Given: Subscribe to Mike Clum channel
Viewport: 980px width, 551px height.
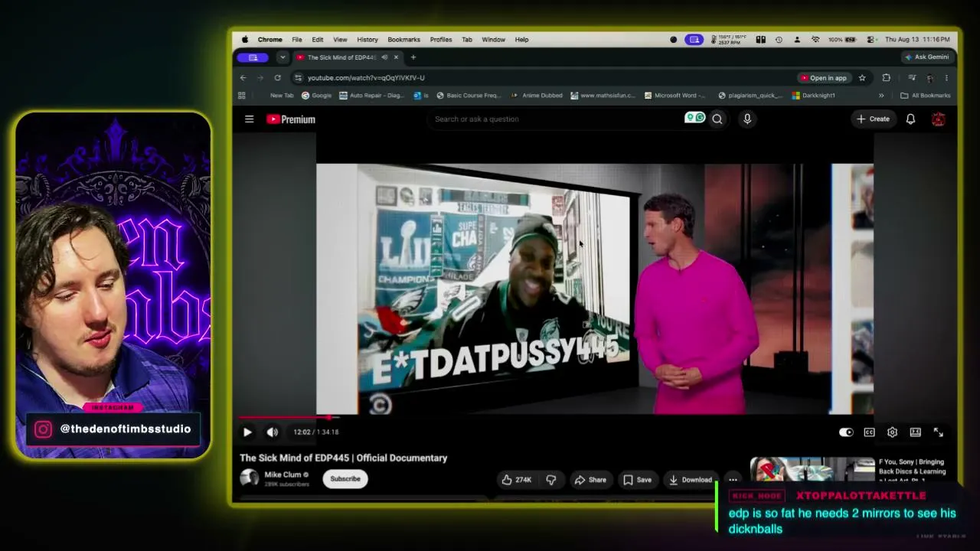Looking at the screenshot, I should tap(345, 479).
